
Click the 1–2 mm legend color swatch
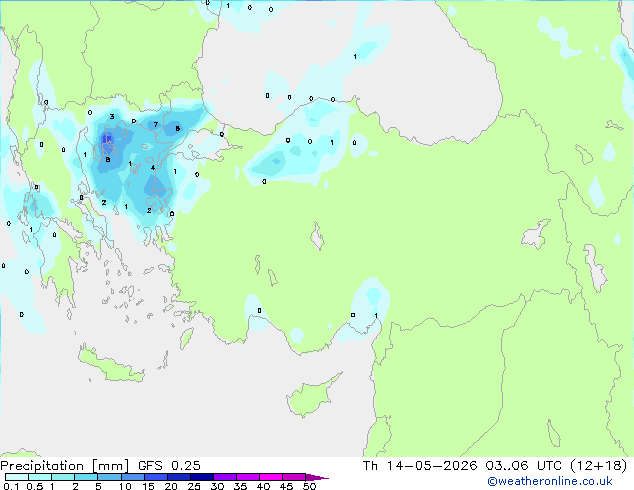point(63,477)
